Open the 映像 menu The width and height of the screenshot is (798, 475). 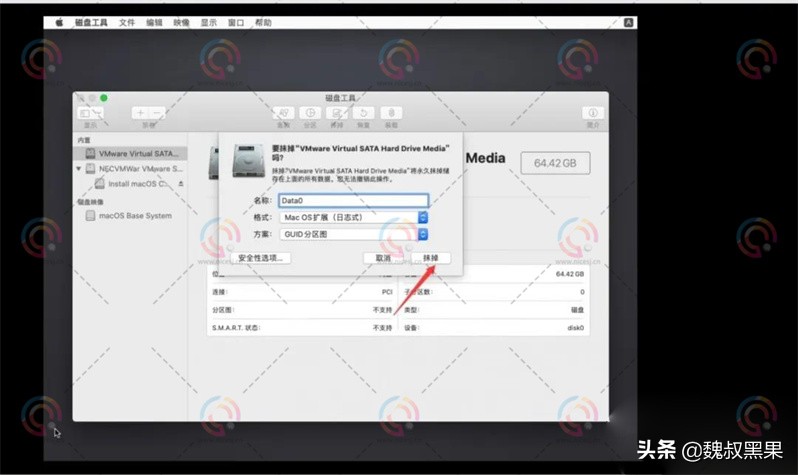click(x=181, y=22)
